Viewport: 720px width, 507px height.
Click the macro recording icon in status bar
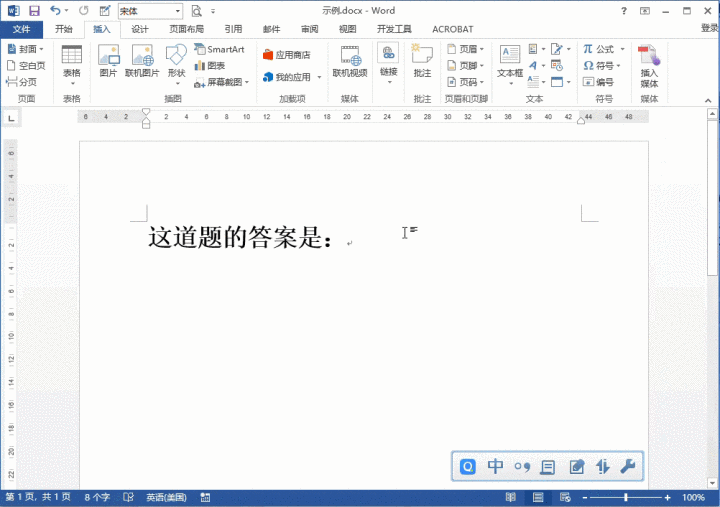pyautogui.click(x=205, y=497)
